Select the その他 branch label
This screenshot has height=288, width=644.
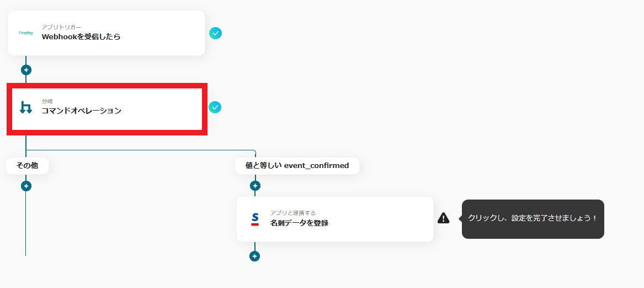[27, 166]
